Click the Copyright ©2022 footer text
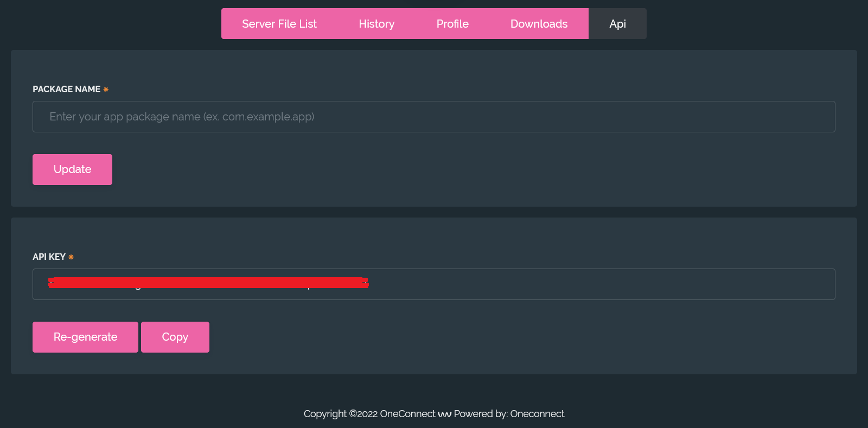 341,414
